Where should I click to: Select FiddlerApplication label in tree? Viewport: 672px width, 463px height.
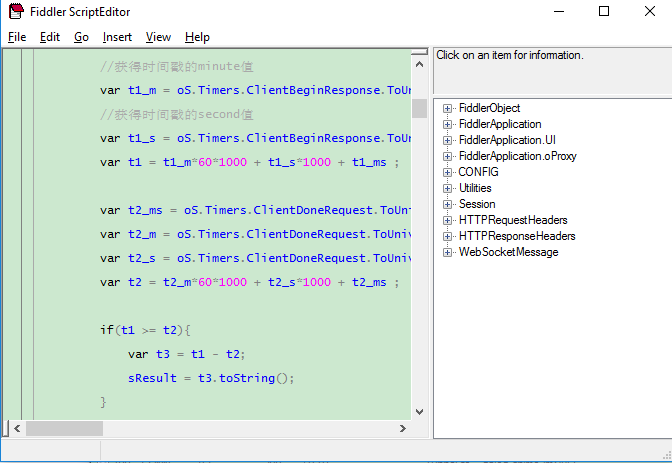coord(500,124)
